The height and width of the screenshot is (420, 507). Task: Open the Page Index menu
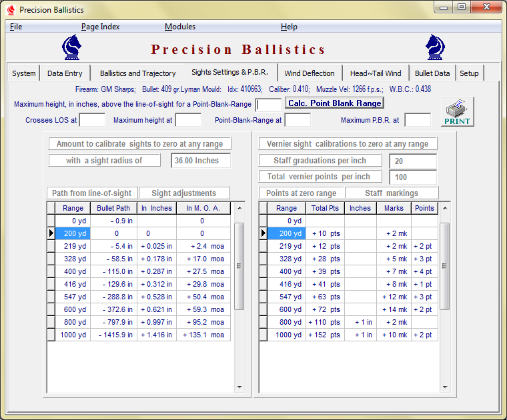click(x=100, y=27)
